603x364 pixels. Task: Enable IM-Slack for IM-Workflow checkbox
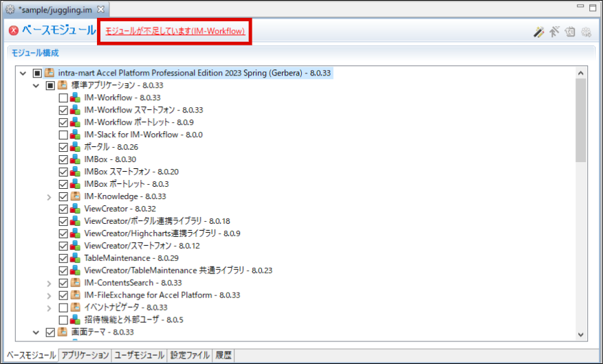click(63, 135)
